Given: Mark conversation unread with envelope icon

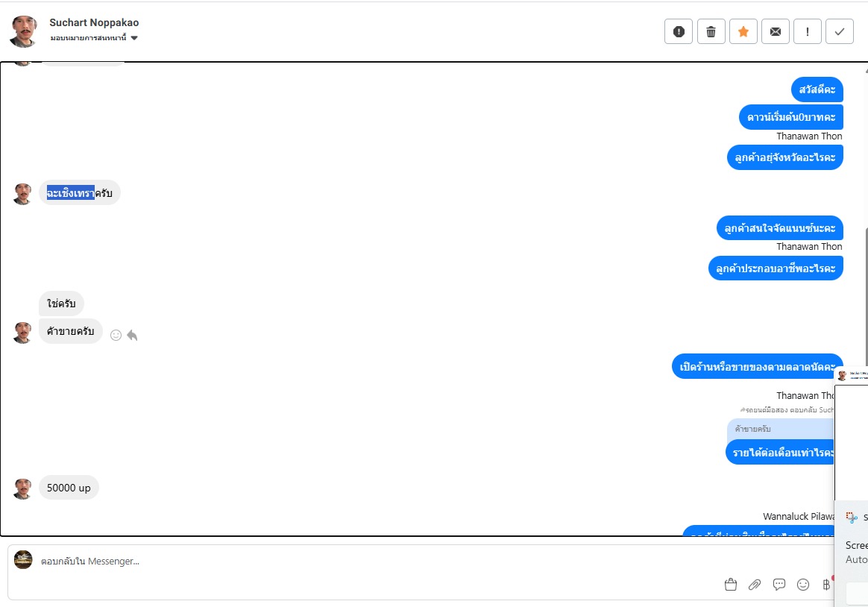Looking at the screenshot, I should 776,31.
